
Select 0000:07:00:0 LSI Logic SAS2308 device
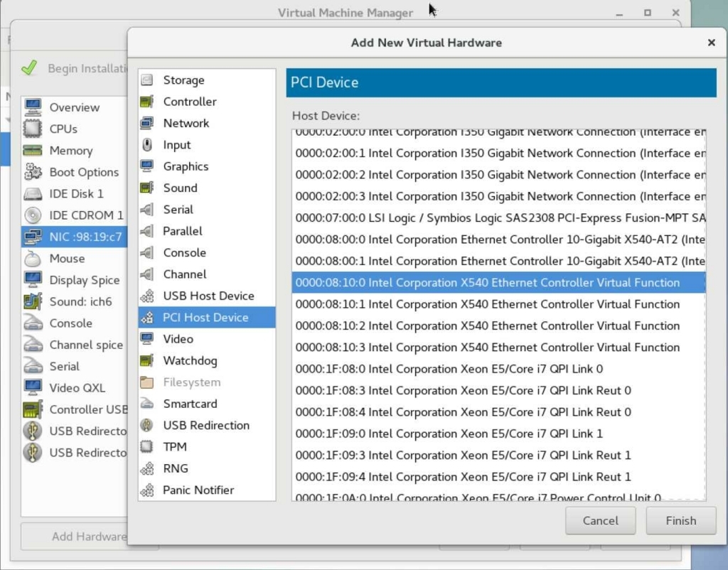pyautogui.click(x=498, y=218)
